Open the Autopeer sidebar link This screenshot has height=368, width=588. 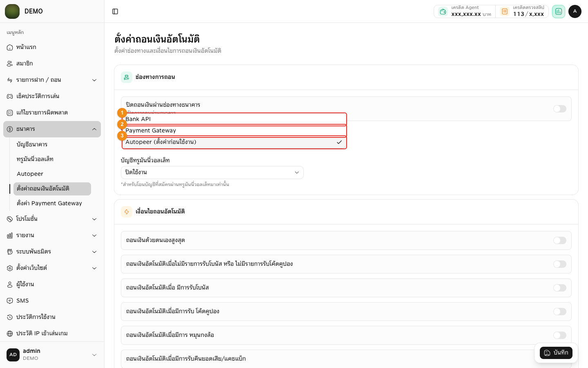tap(52, 174)
